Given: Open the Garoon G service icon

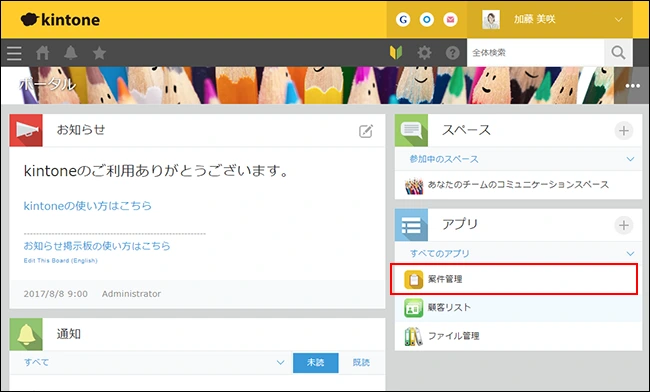Looking at the screenshot, I should 403,19.
